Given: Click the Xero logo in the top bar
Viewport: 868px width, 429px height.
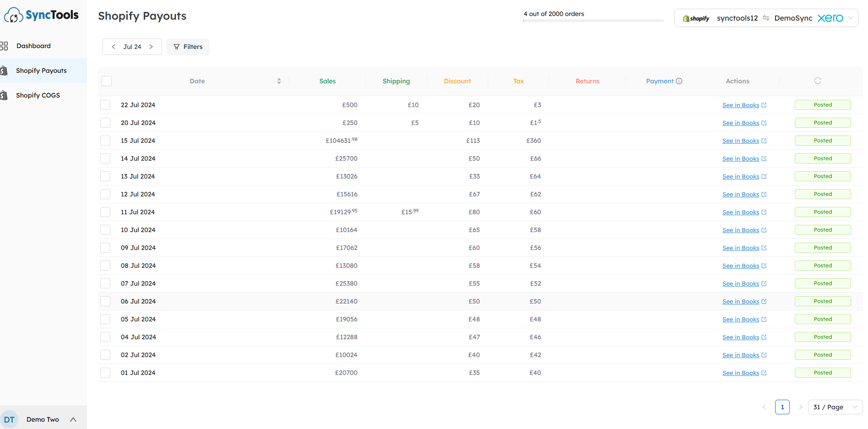Looking at the screenshot, I should pos(830,18).
